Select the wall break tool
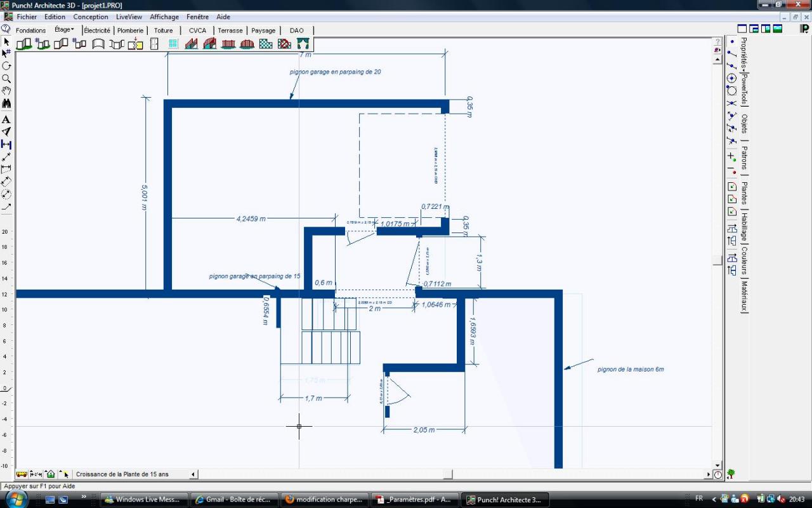Image resolution: width=812 pixels, height=508 pixels. click(136, 44)
